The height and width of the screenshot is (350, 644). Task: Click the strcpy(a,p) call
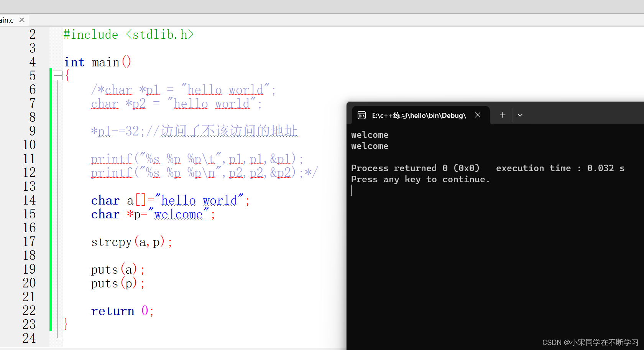click(132, 242)
